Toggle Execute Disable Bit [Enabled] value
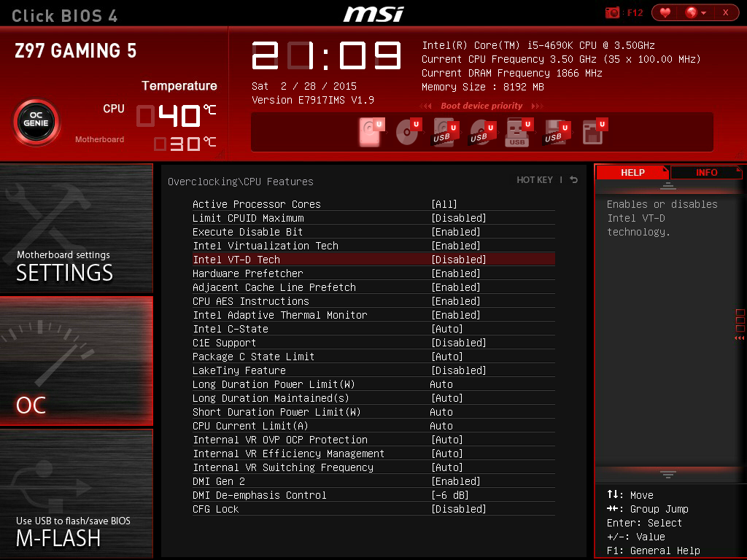 (455, 232)
